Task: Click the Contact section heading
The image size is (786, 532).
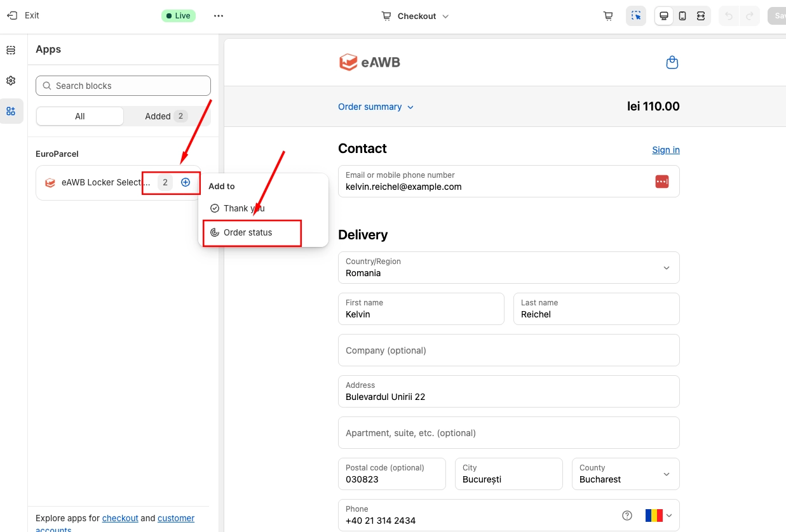Action: (x=362, y=149)
